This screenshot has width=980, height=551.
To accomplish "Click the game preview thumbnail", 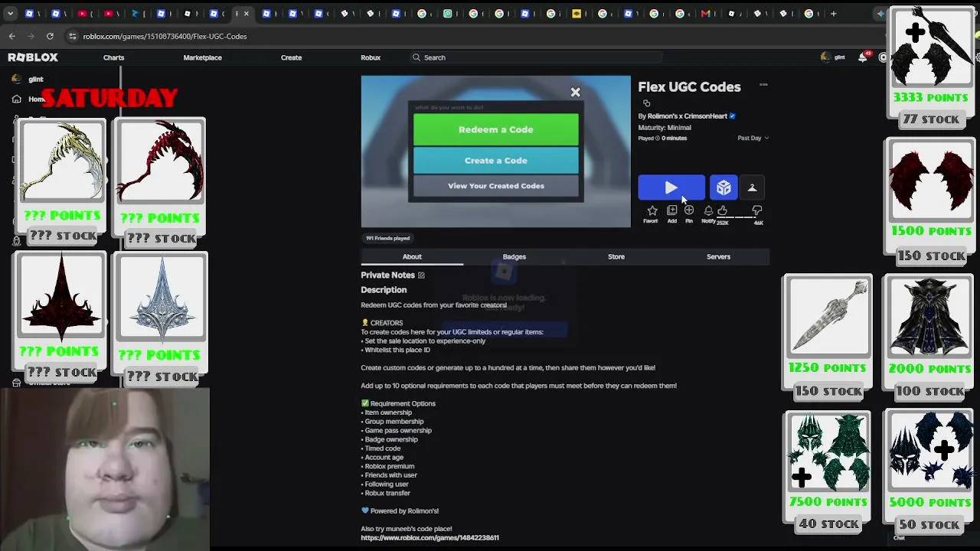I will (496, 152).
